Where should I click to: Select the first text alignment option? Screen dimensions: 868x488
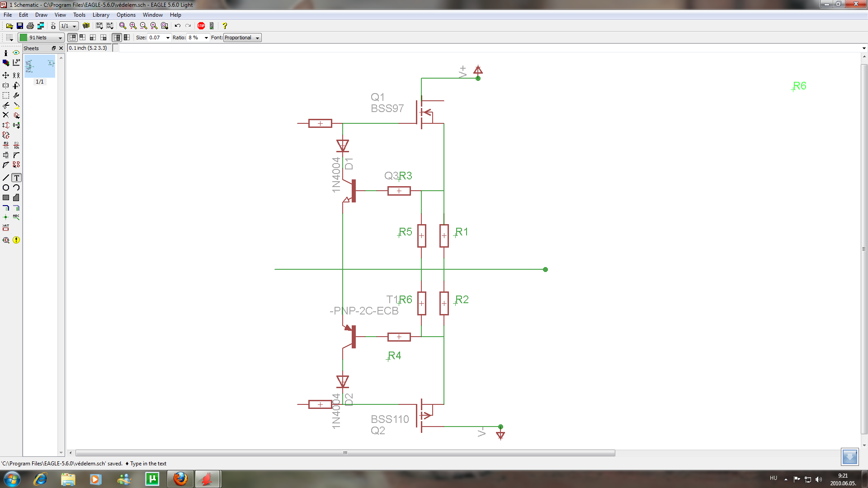72,38
